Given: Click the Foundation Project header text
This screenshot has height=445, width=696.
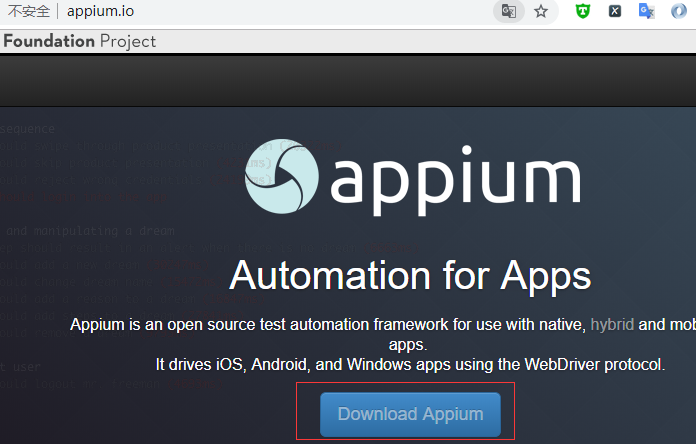Looking at the screenshot, I should pos(79,41).
